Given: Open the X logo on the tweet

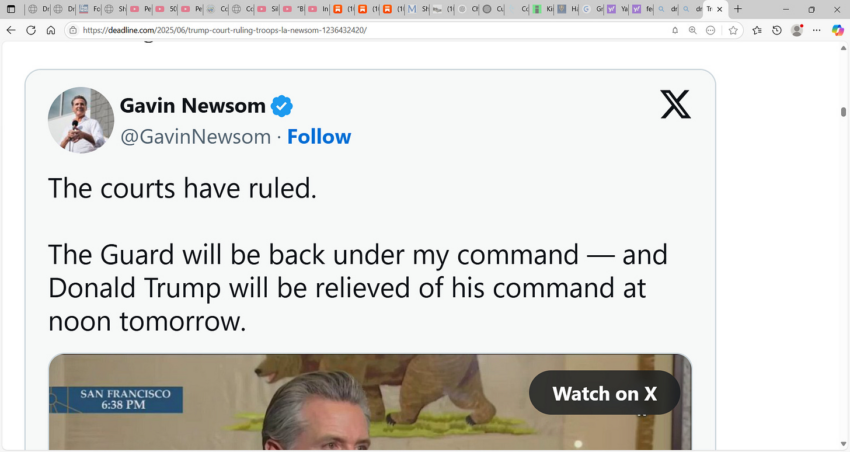Looking at the screenshot, I should (x=675, y=104).
